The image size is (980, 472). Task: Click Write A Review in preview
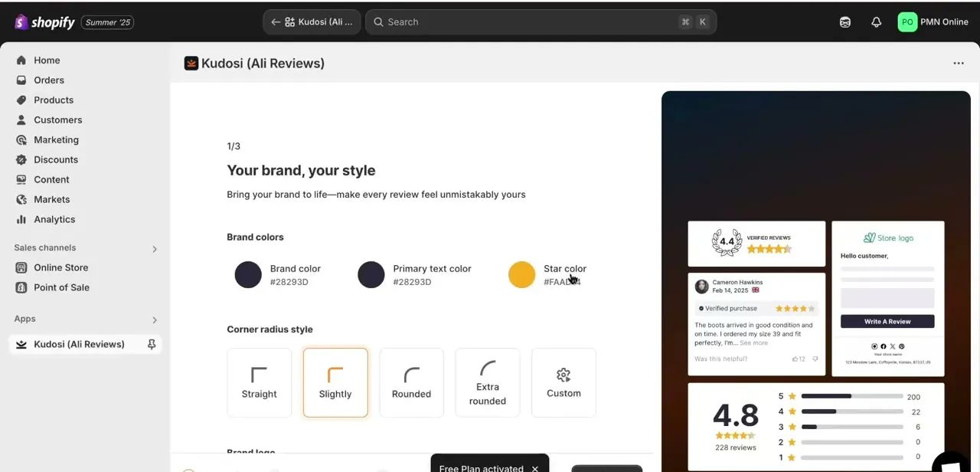click(887, 321)
